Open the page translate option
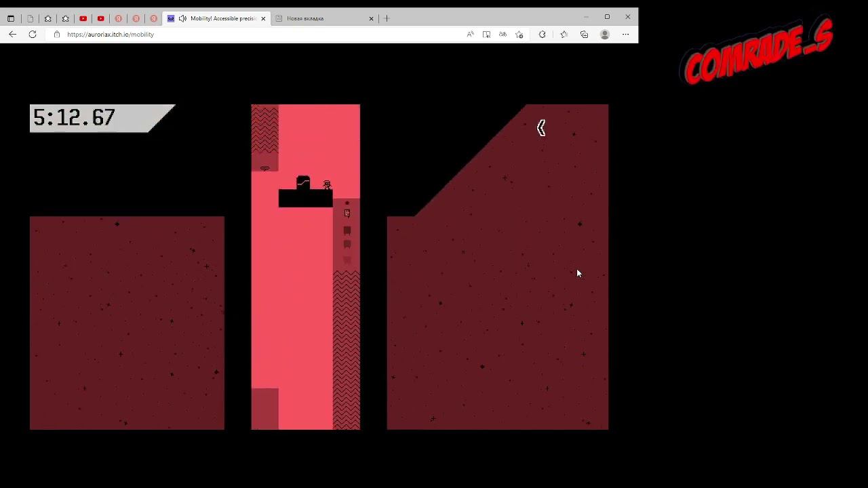The width and height of the screenshot is (868, 488). [x=502, y=34]
